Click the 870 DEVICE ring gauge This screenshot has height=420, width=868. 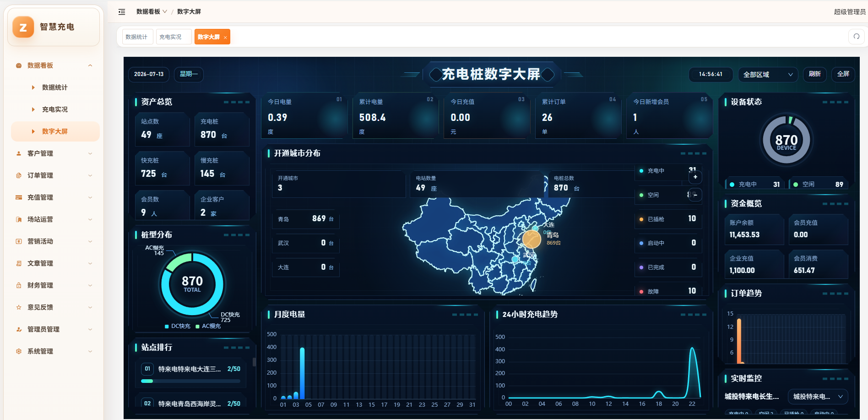point(787,141)
